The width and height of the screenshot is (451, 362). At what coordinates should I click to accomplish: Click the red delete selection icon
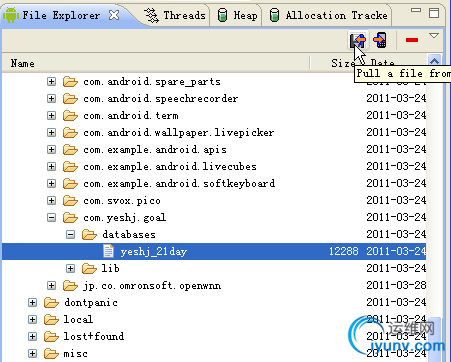412,40
